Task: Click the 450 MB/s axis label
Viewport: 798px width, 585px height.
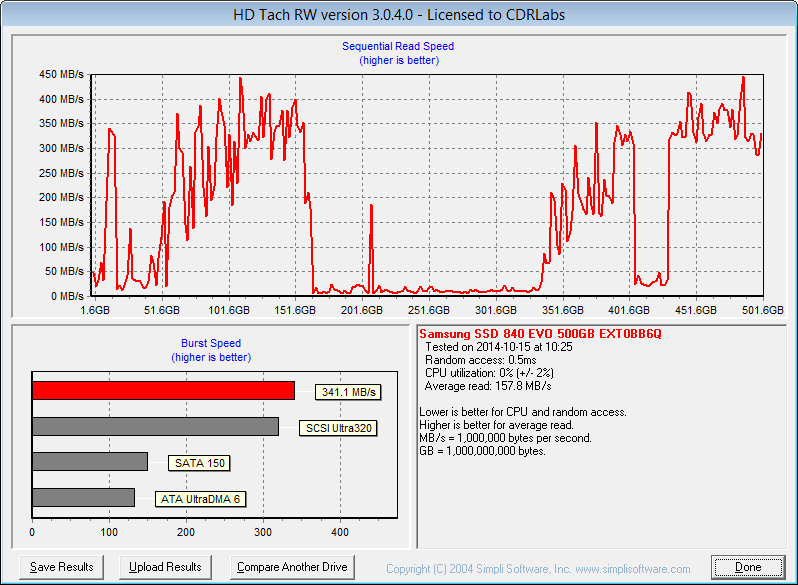Action: point(62,75)
